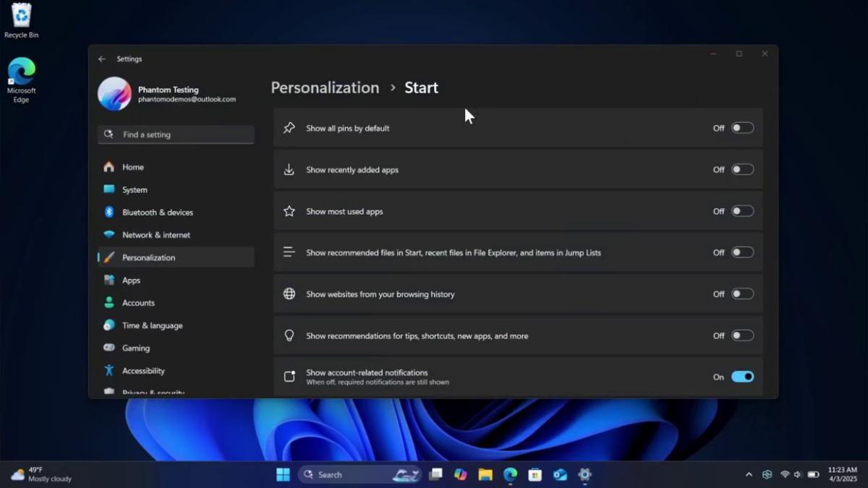Click the Phantom Testing profile picture
Viewport: 868px width, 488px height.
click(114, 94)
